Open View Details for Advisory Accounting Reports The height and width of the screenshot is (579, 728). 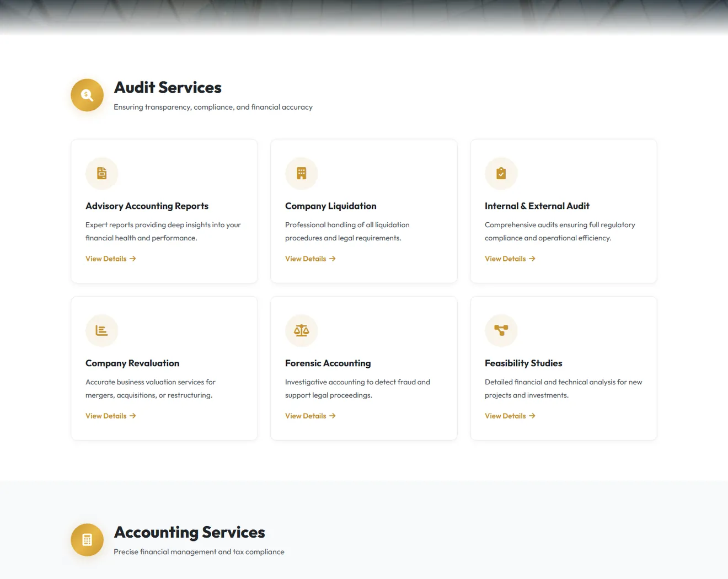point(111,259)
